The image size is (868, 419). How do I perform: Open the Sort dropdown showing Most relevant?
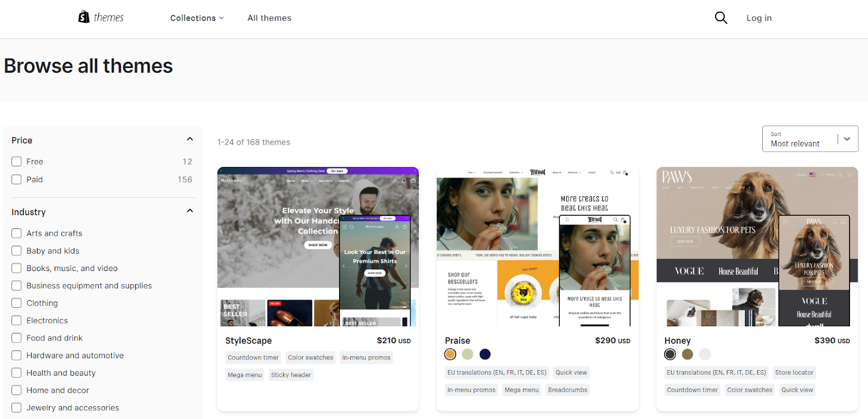[x=810, y=139]
